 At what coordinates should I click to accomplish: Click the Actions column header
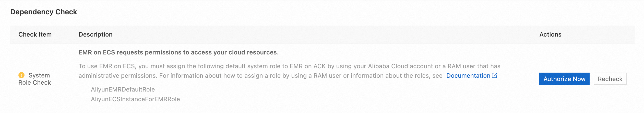550,35
